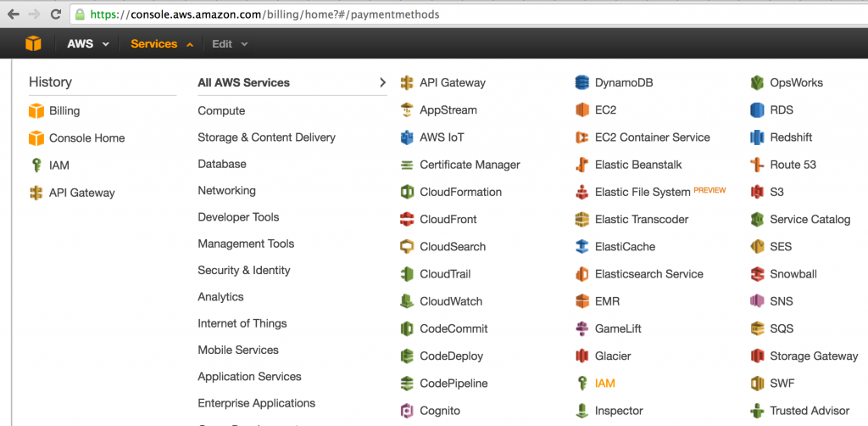
Task: Select the Compute category
Action: click(x=221, y=111)
